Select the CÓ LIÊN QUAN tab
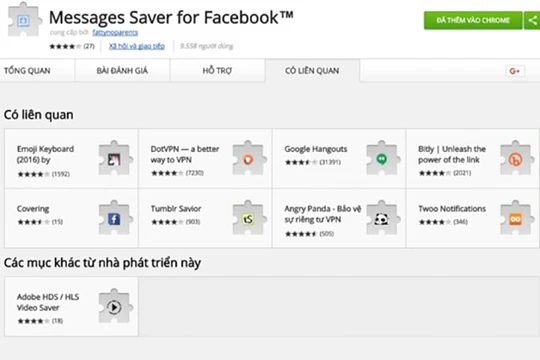Screen dimensions: 540x360 coord(312,71)
